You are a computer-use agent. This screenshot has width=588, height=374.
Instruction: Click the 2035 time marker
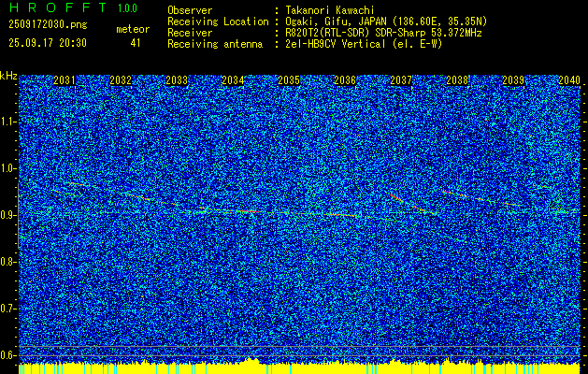pos(289,80)
